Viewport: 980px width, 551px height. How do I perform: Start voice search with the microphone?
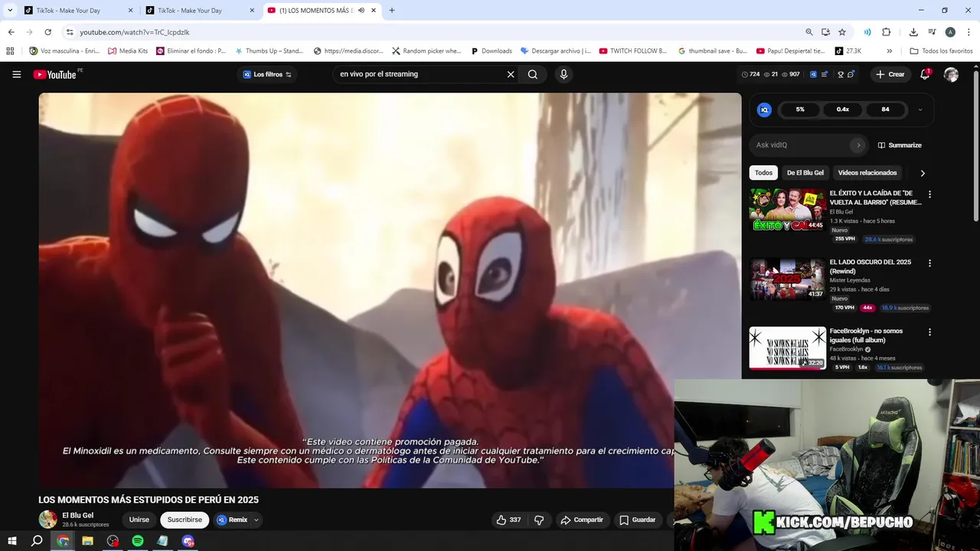tap(563, 74)
